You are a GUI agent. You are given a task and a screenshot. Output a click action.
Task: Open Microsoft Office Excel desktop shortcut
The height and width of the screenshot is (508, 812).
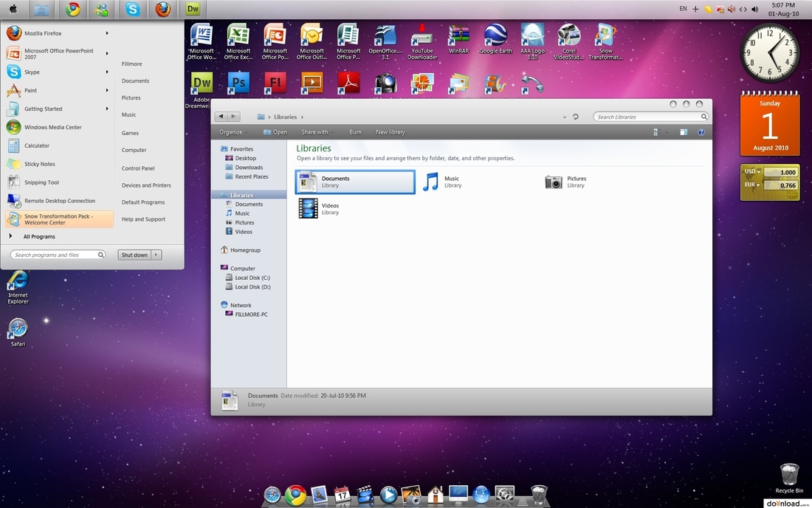tap(238, 41)
